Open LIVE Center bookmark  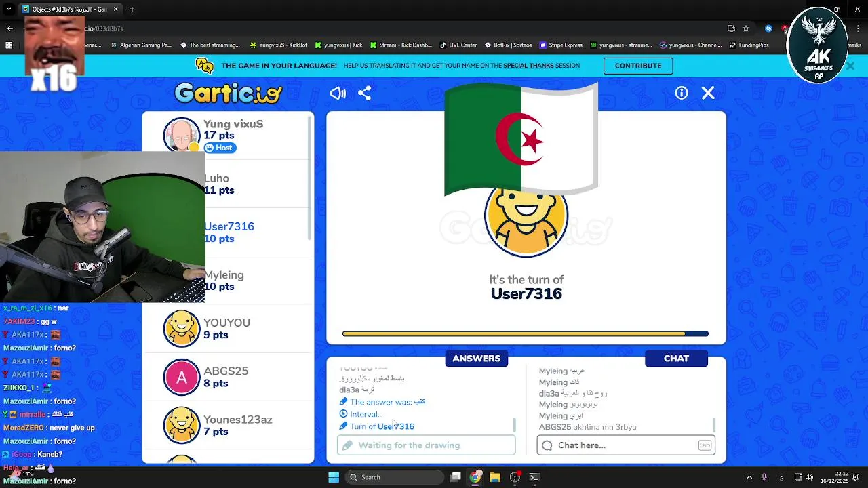point(458,45)
